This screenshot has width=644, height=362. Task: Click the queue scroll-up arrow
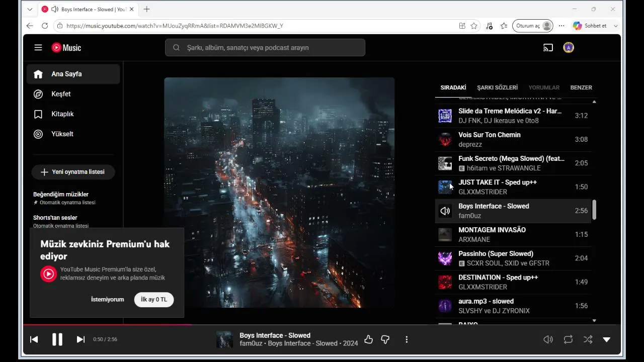pos(594,102)
